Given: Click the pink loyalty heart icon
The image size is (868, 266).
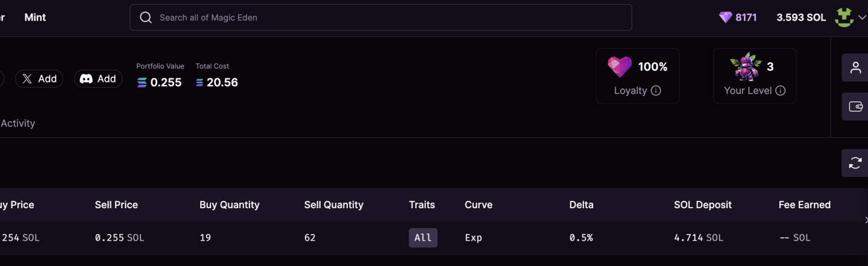Looking at the screenshot, I should (x=620, y=67).
